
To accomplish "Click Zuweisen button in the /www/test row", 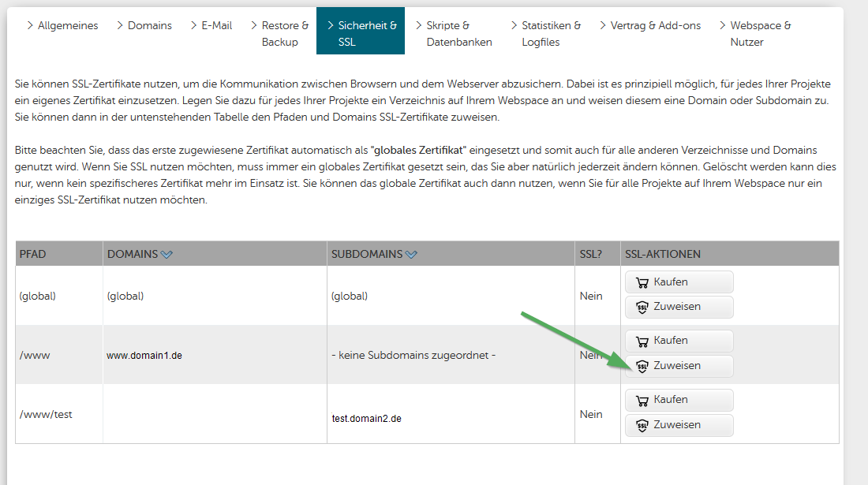I will coord(679,425).
